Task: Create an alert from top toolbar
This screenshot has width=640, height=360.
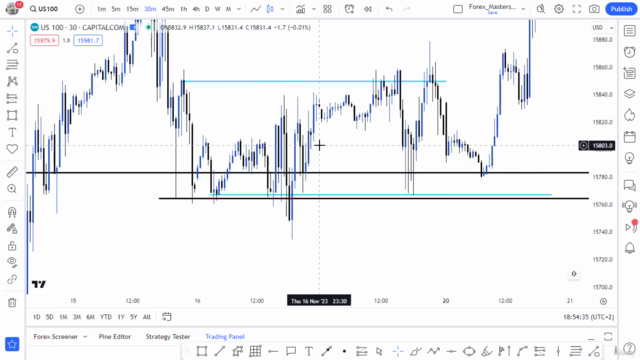Action: [x=349, y=9]
